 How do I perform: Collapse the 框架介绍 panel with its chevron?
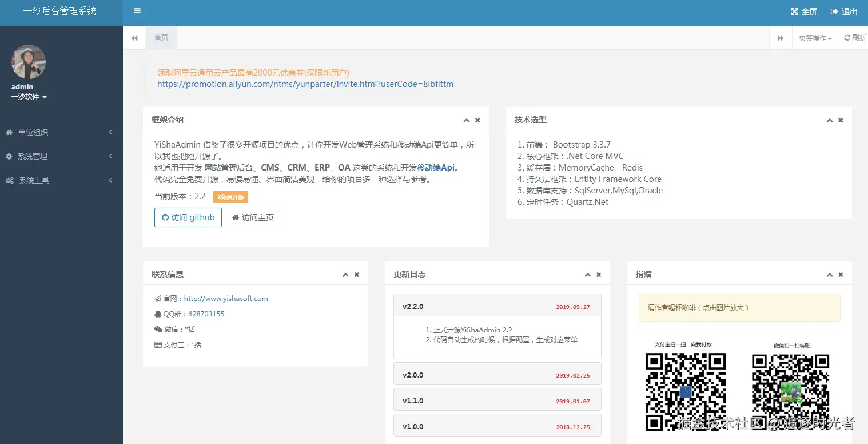point(467,120)
